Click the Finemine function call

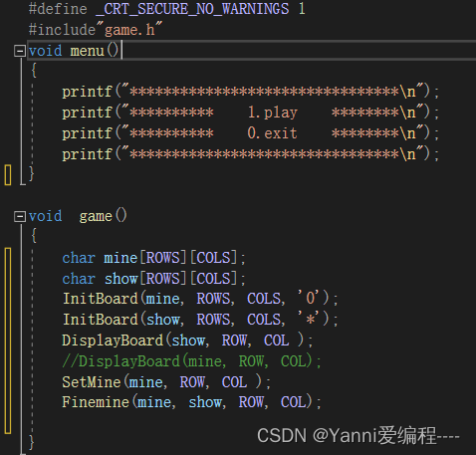192,402
